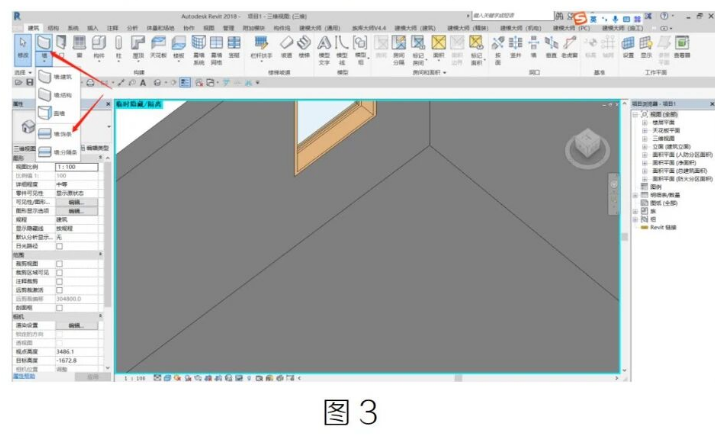The image size is (715, 439).
Task: Click the Window (窗) tool icon
Action: 79,43
